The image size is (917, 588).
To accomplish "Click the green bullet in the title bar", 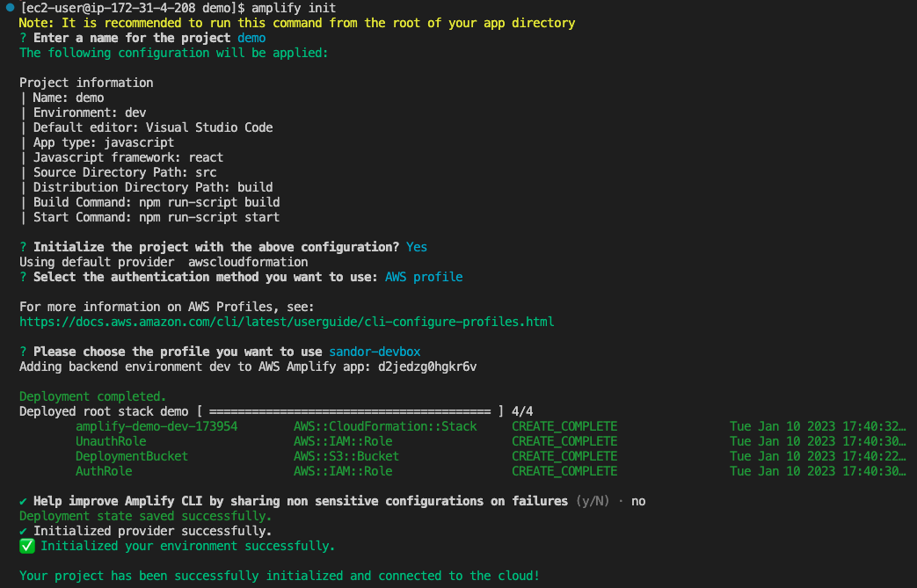I will point(8,8).
